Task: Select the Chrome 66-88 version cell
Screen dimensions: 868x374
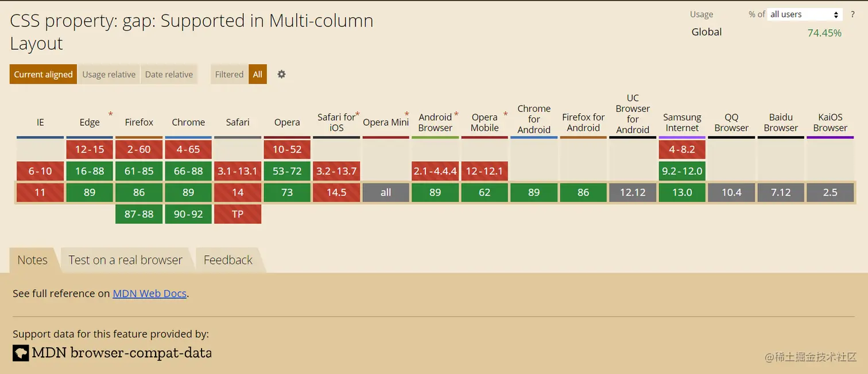Action: click(188, 171)
